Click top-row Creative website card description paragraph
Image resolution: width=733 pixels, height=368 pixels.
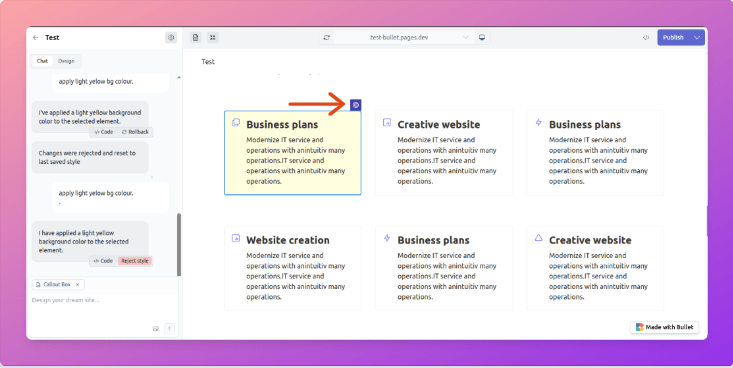[x=447, y=160]
